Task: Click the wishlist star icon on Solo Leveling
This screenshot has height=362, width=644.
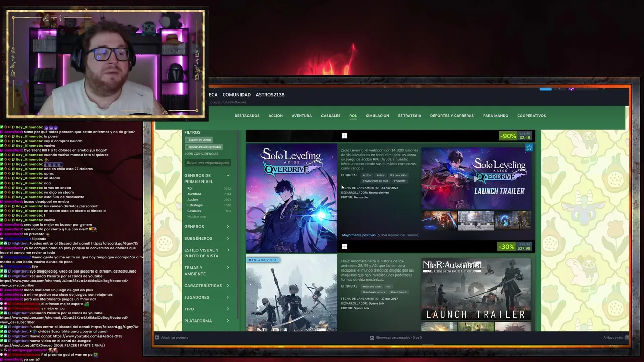Action: [x=529, y=148]
